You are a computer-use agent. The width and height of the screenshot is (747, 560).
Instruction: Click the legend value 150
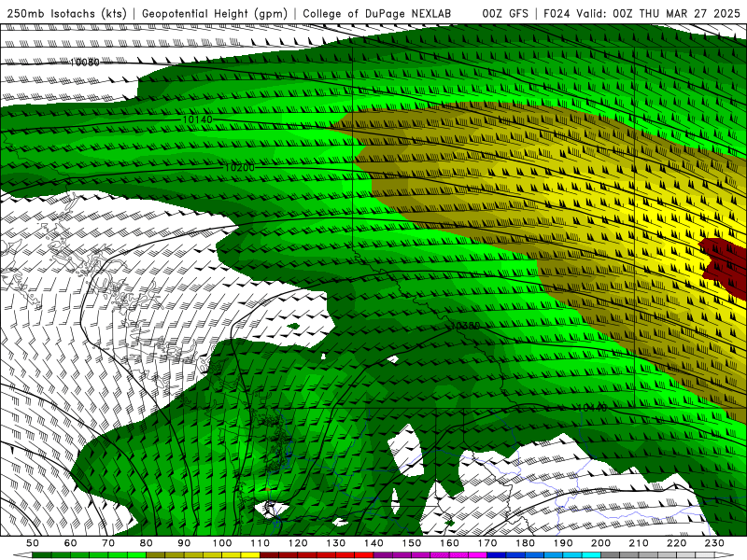pyautogui.click(x=412, y=543)
